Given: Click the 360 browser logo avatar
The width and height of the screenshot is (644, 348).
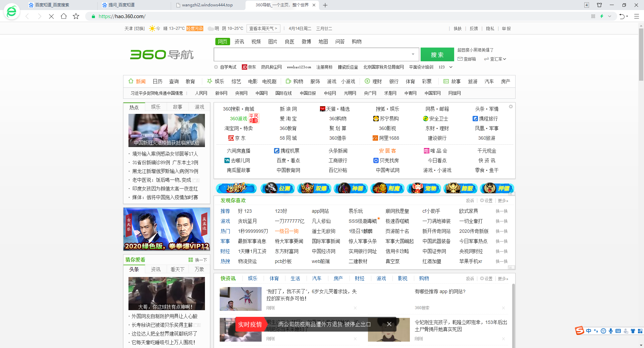Looking at the screenshot, I should (12, 12).
